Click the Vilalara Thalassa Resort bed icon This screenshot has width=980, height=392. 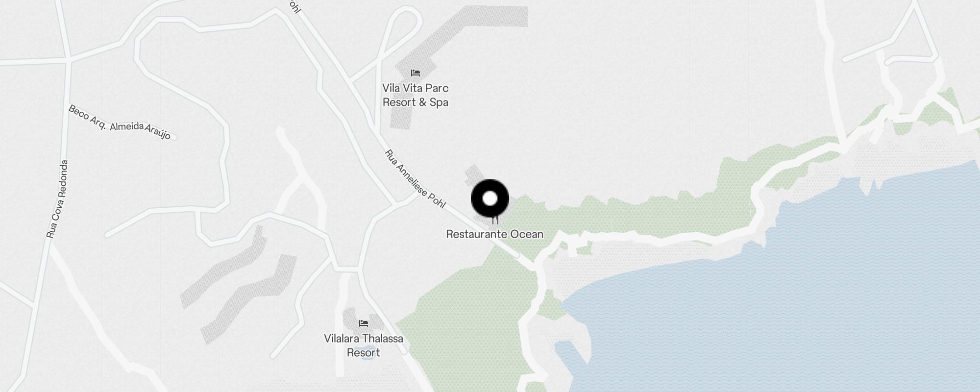364,323
